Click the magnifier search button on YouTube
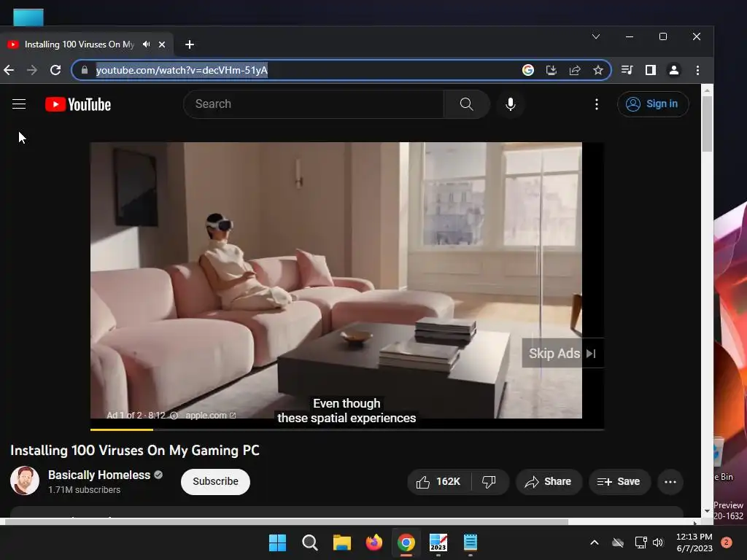Viewport: 747px width, 560px height. 466,104
